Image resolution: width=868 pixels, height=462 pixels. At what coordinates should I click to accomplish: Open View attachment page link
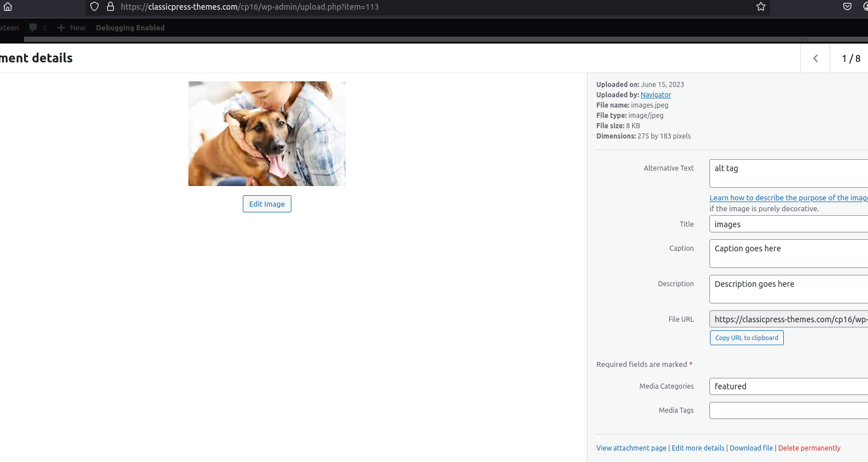click(x=631, y=448)
